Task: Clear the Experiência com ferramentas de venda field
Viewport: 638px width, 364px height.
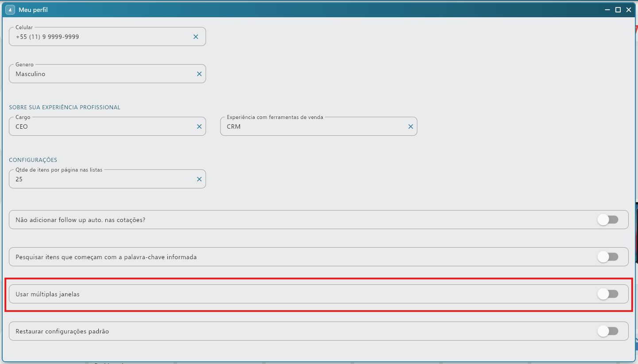Action: pos(410,126)
